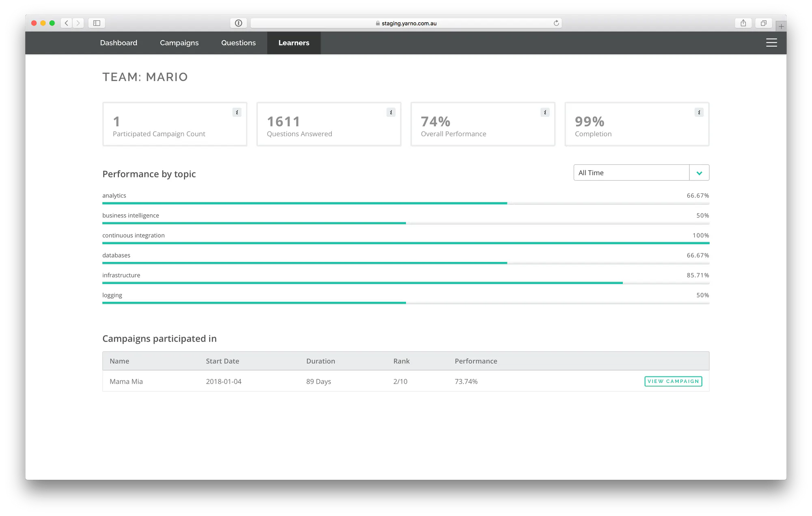Open the hamburger menu icon

click(771, 43)
